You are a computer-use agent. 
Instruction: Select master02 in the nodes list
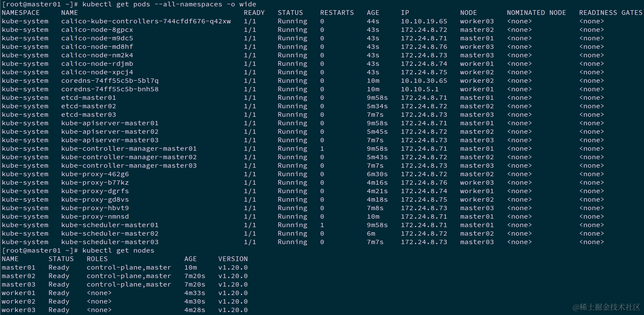pos(19,276)
